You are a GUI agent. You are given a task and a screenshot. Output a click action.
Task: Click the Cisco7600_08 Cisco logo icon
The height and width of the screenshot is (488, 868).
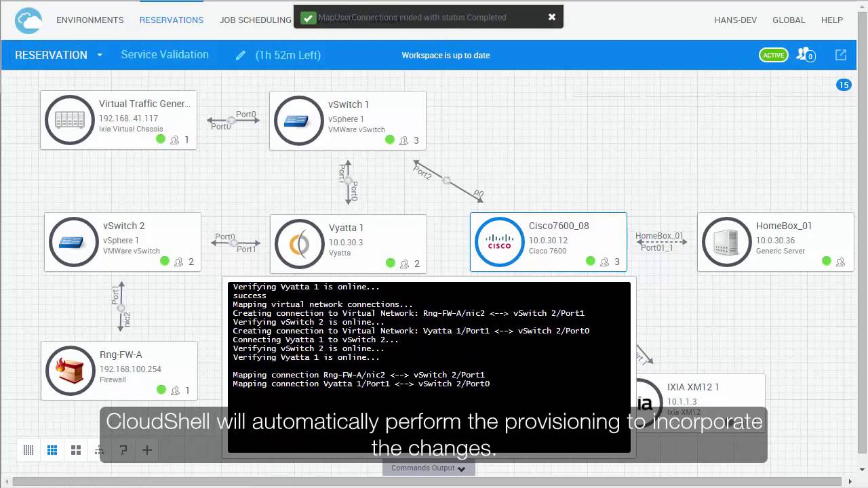(500, 242)
